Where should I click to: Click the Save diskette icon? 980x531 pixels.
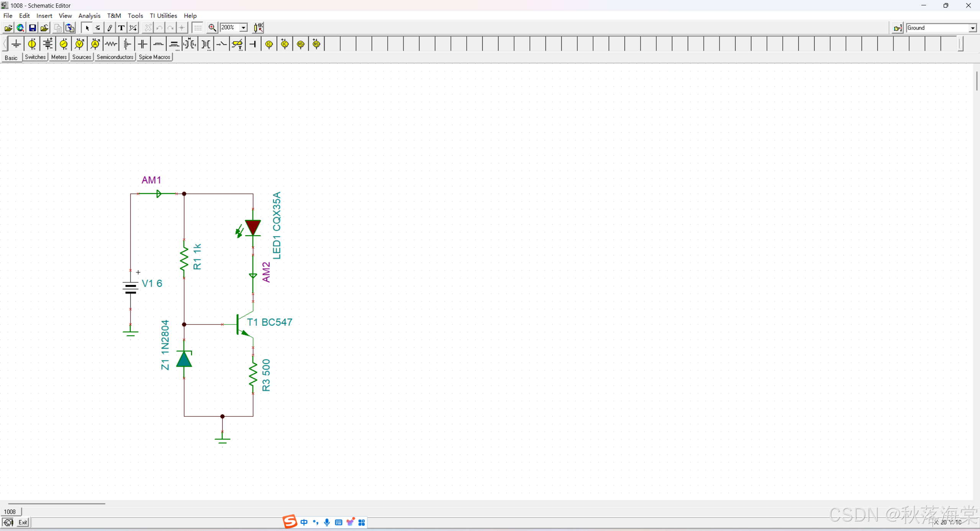click(33, 28)
